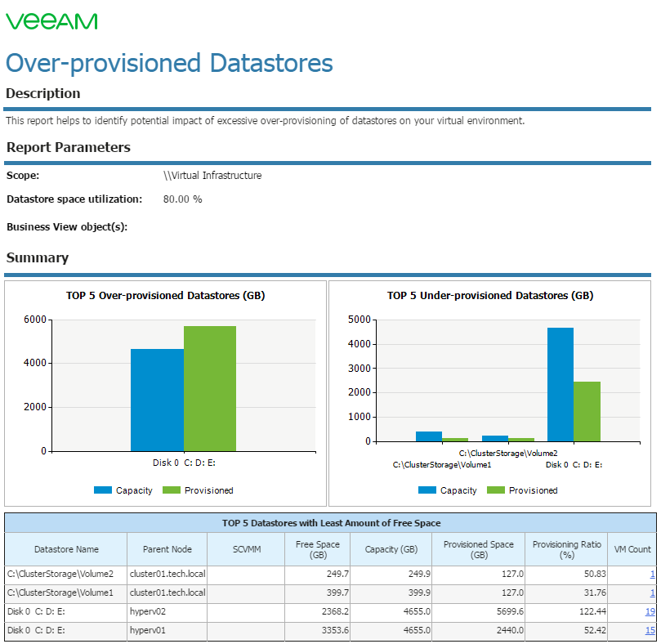Select the 249.9 capacity value
The height and width of the screenshot is (644, 661).
[x=419, y=574]
